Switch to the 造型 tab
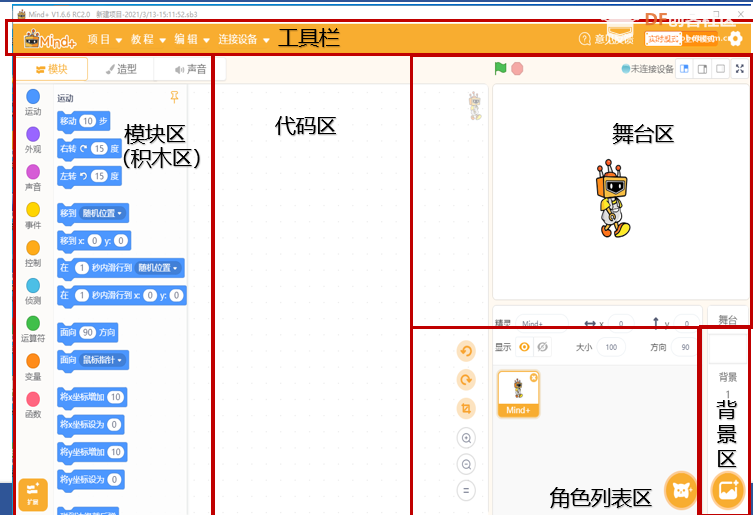This screenshot has height=515, width=753. click(x=121, y=69)
